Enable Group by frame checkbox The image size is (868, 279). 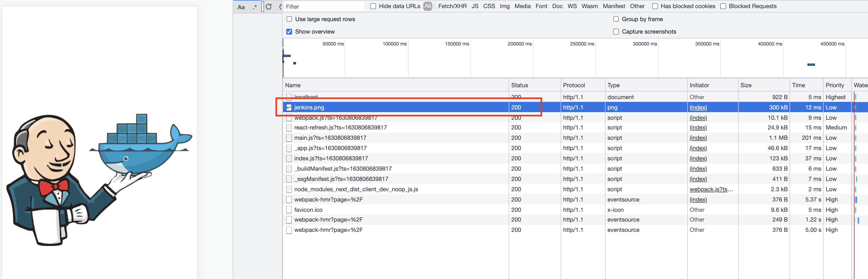[616, 19]
